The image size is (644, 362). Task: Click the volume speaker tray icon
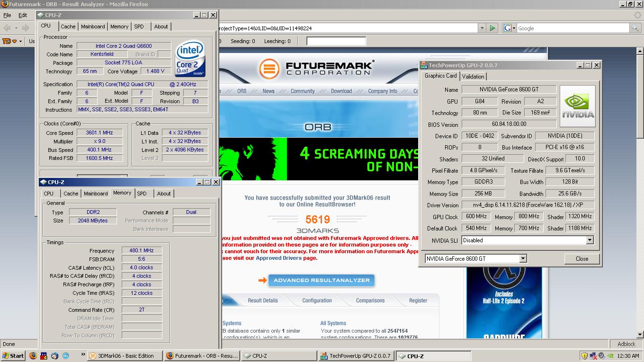[601, 356]
